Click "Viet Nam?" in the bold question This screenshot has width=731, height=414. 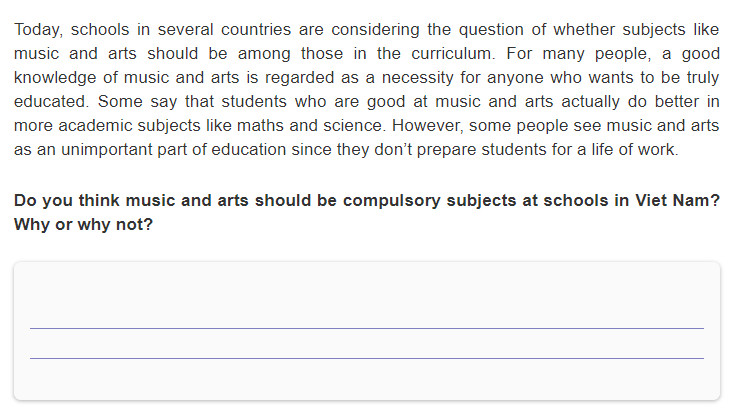[677, 200]
